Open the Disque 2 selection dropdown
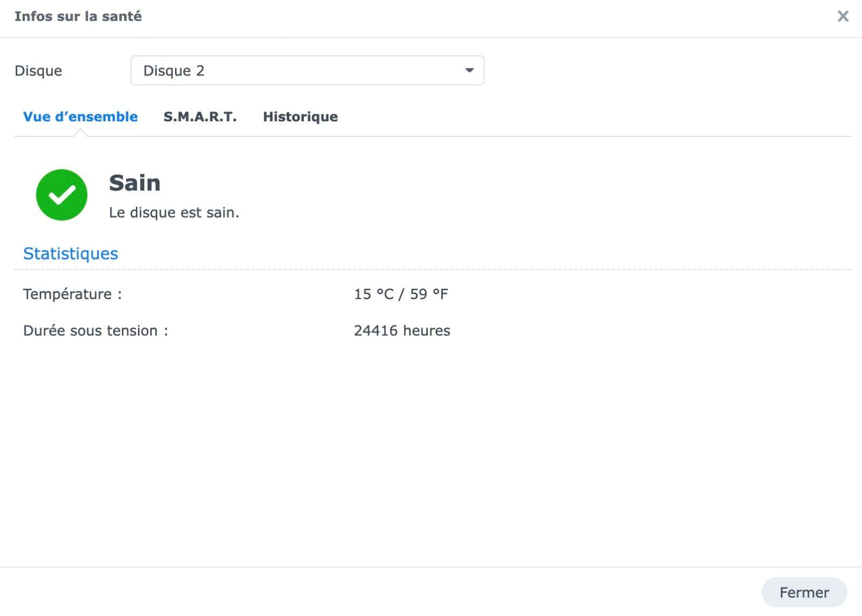 (x=307, y=71)
